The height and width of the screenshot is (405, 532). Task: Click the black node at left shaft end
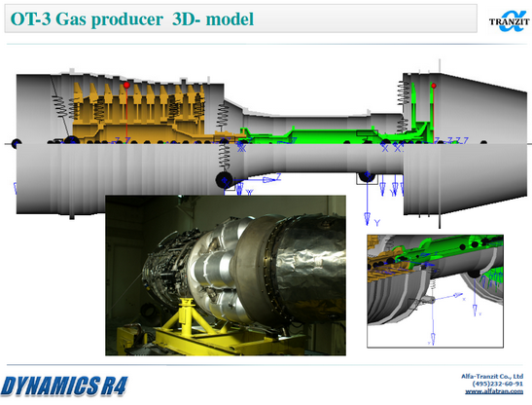[16, 143]
